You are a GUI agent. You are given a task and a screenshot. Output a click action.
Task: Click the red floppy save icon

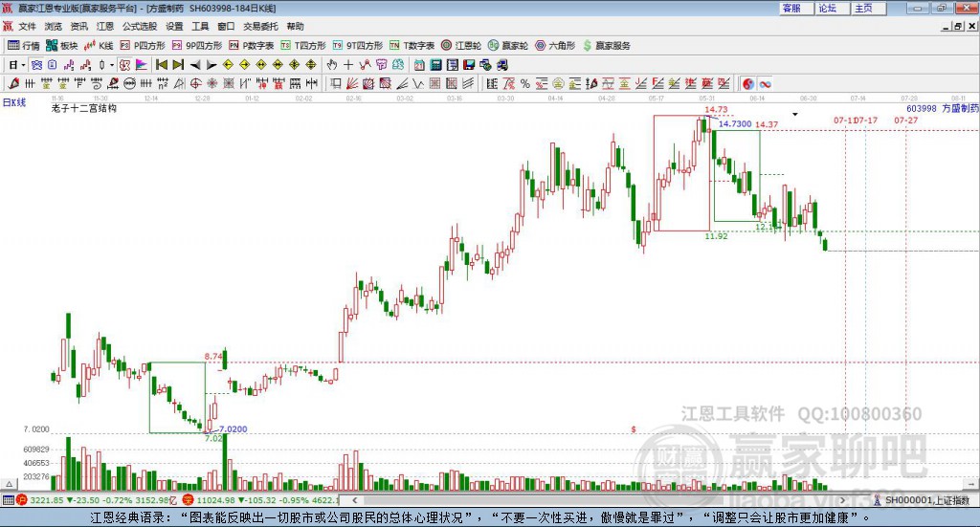click(x=469, y=65)
